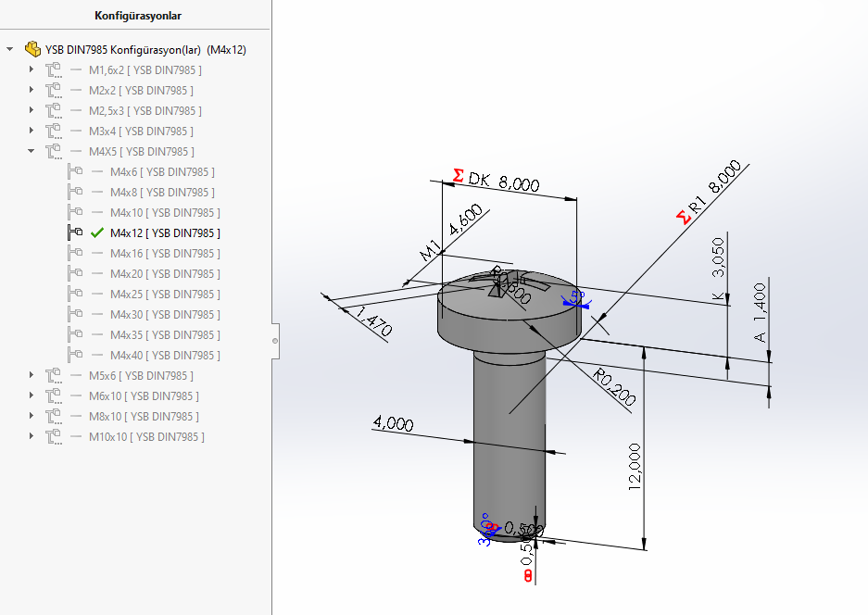Click the M4x40 derived configuration icon
The width and height of the screenshot is (868, 615).
[x=75, y=355]
